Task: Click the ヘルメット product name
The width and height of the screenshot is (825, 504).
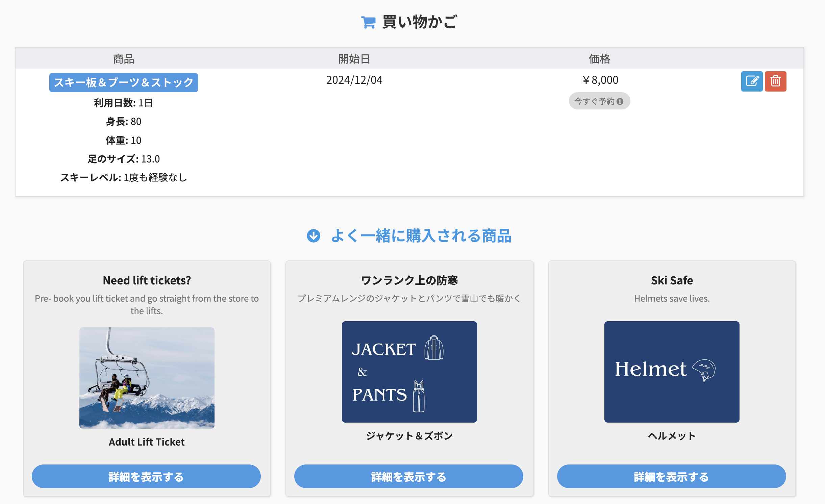Action: 672,436
